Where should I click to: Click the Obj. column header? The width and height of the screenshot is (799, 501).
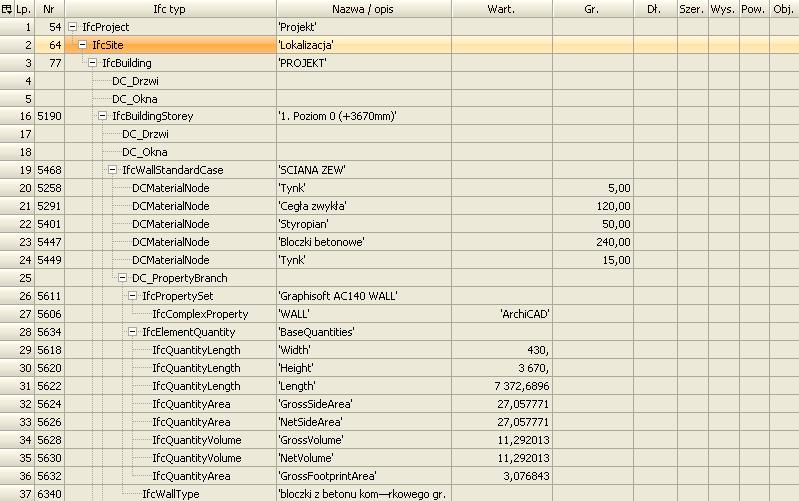pos(784,9)
